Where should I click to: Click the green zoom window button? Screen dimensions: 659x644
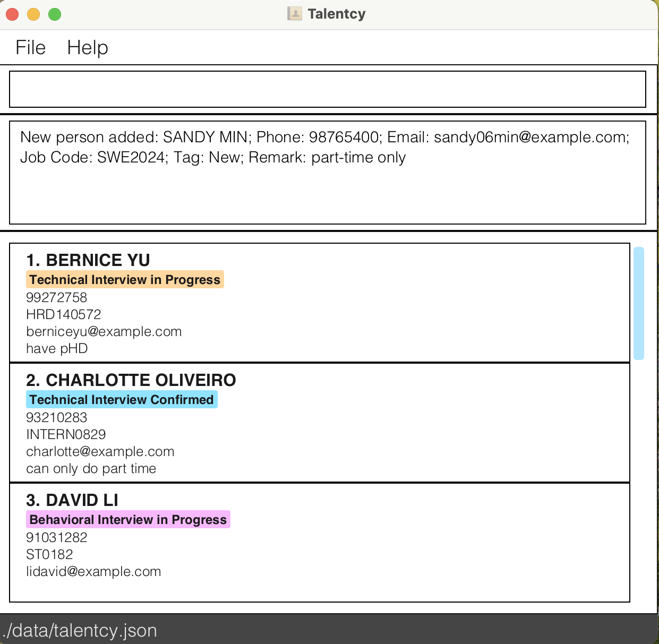tap(55, 14)
